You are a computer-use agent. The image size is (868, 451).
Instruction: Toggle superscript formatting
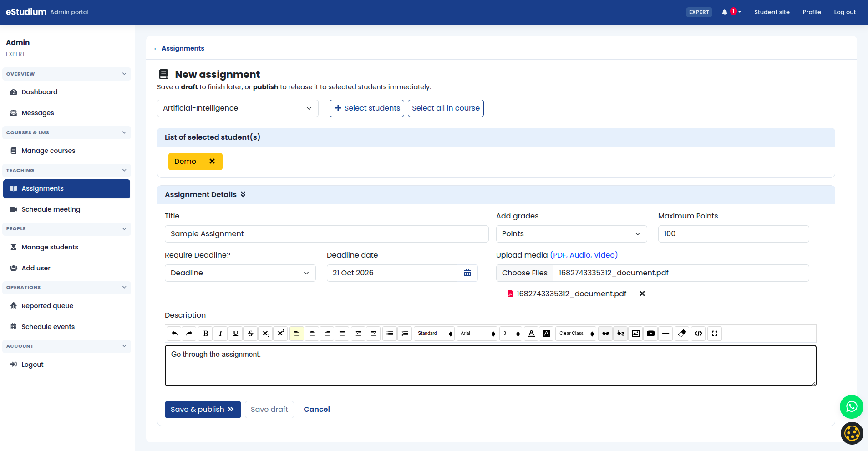coord(281,334)
